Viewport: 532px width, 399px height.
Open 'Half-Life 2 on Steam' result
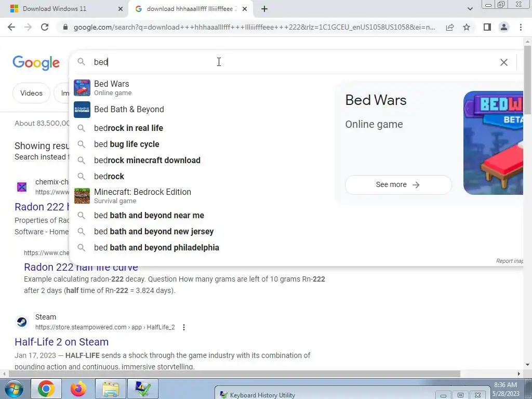tap(61, 342)
